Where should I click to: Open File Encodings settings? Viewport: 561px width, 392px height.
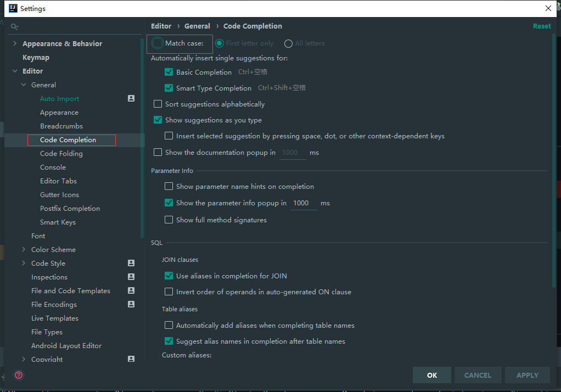coord(54,304)
